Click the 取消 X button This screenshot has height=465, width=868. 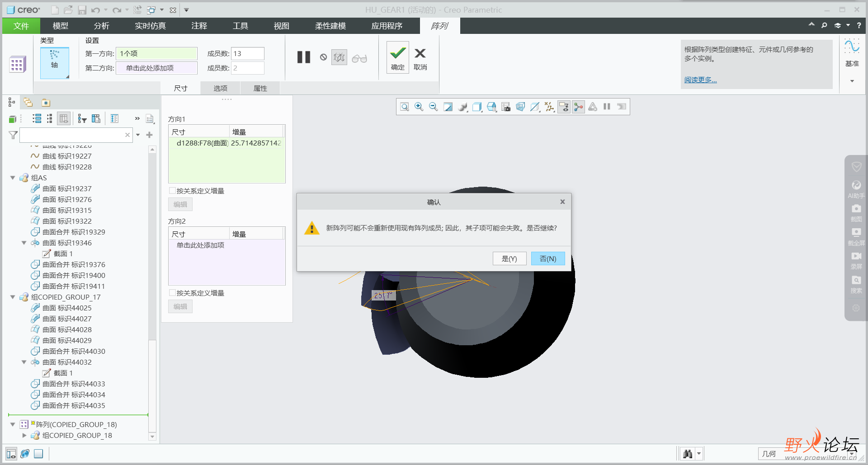[x=420, y=58]
